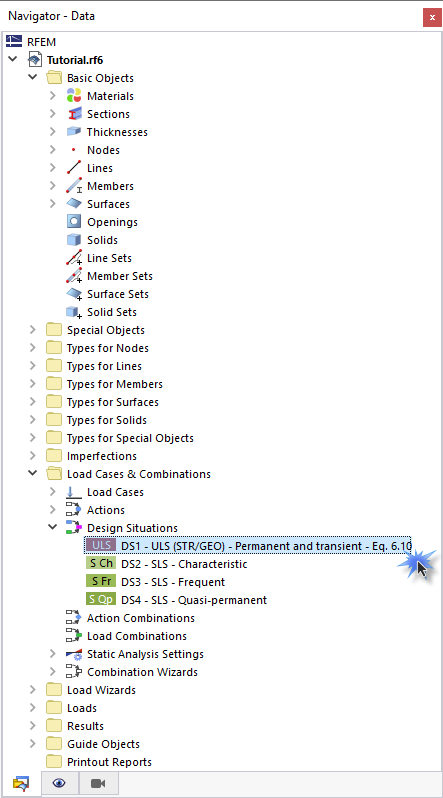443x798 pixels.
Task: Collapse the Basic Objects folder
Action: point(33,78)
